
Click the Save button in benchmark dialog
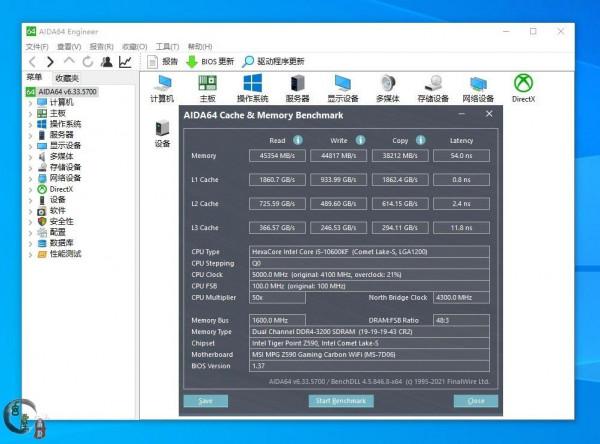pyautogui.click(x=206, y=400)
